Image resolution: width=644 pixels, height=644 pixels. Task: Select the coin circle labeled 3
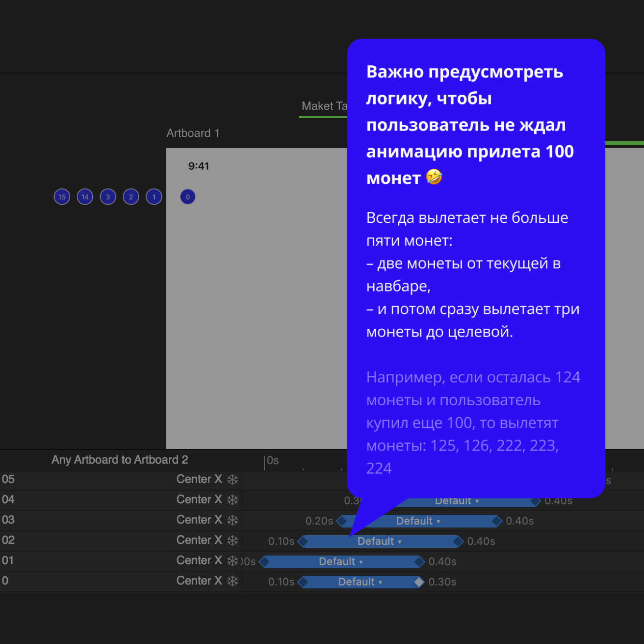(108, 197)
